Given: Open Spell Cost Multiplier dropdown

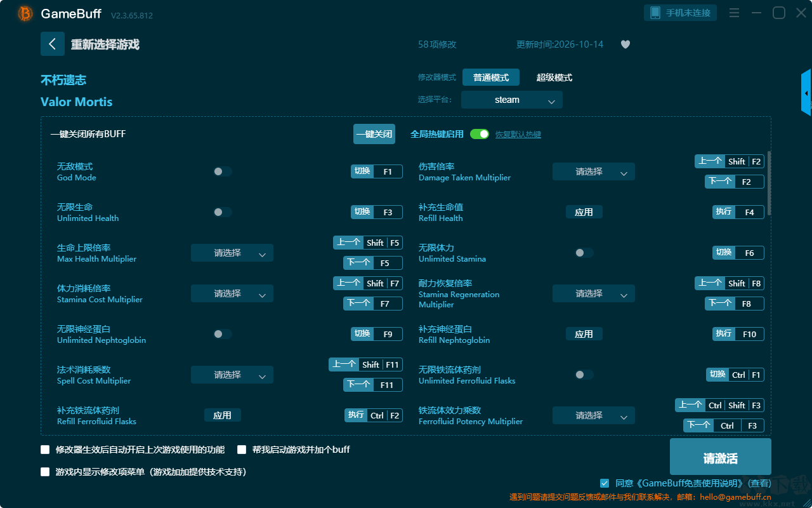Looking at the screenshot, I should click(x=232, y=375).
